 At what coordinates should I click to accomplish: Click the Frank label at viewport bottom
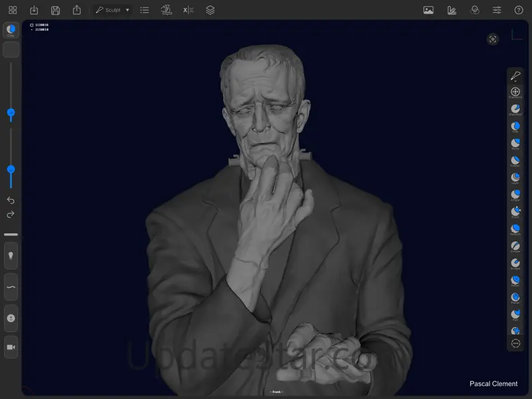point(276,392)
